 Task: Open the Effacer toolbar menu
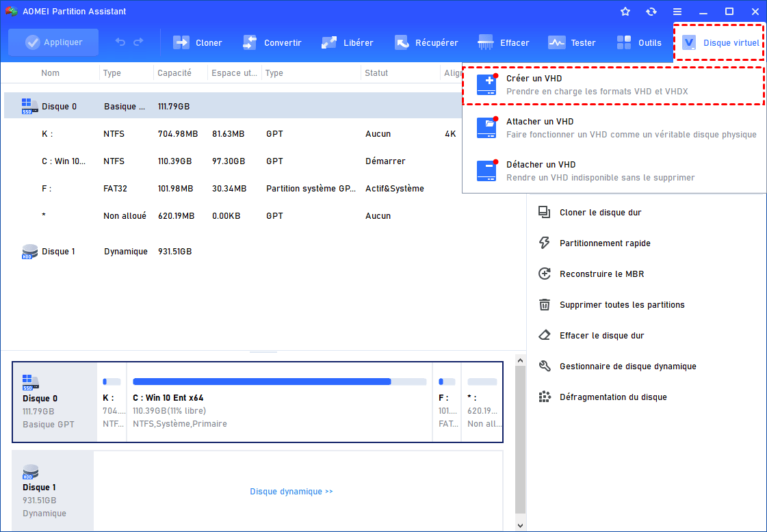pyautogui.click(x=504, y=42)
